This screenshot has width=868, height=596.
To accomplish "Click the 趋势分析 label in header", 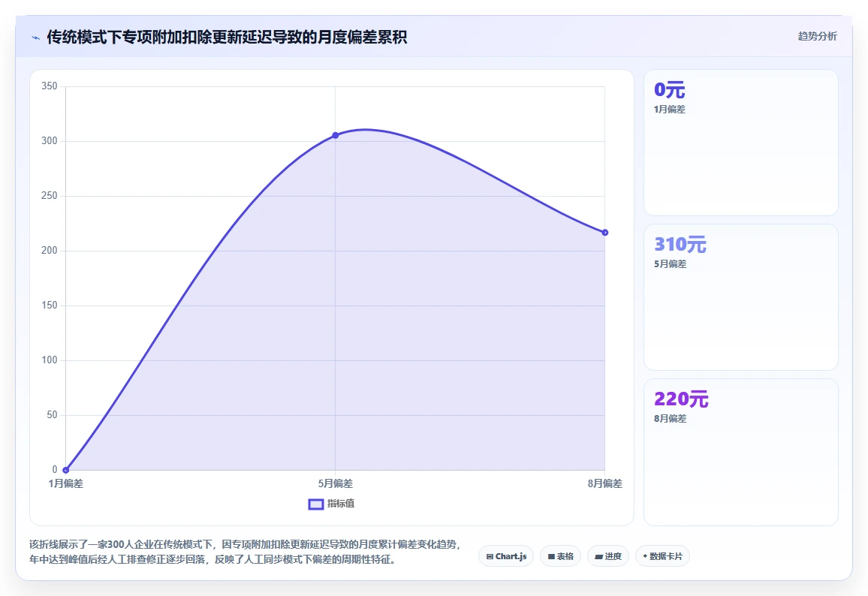I will coord(817,37).
